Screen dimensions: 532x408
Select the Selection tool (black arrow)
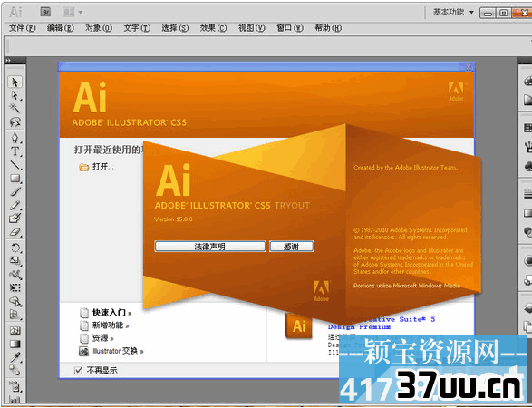[15, 82]
